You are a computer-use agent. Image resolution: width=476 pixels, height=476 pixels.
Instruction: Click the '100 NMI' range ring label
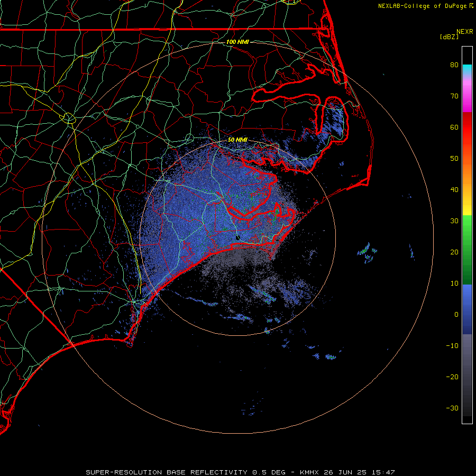click(x=237, y=42)
